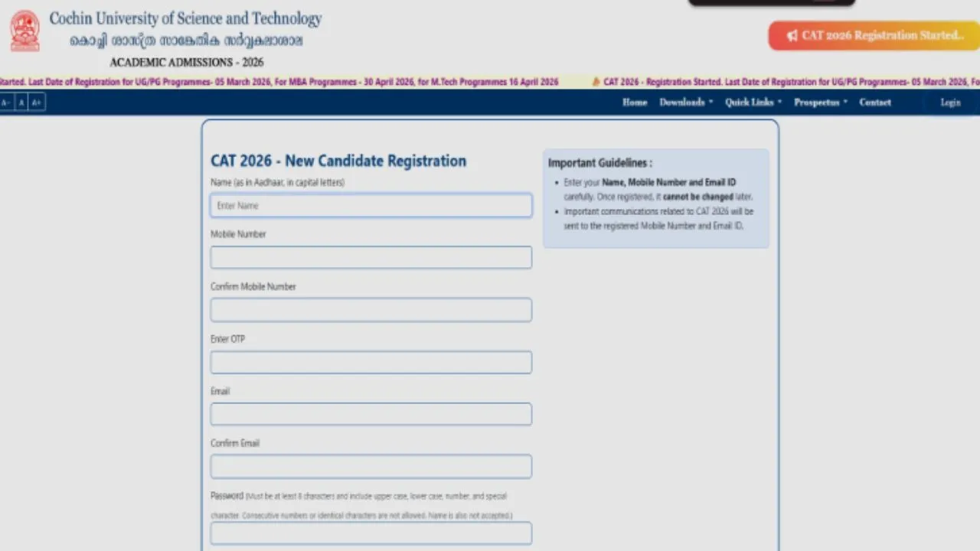Click the announcement icon in the news ticker
Screen dimensions: 980x551
[595, 82]
